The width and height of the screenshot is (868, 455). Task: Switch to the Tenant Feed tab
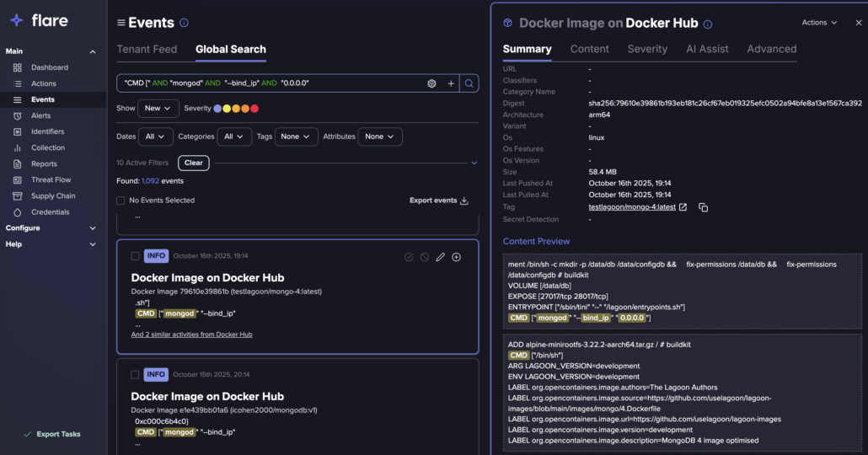pyautogui.click(x=147, y=50)
